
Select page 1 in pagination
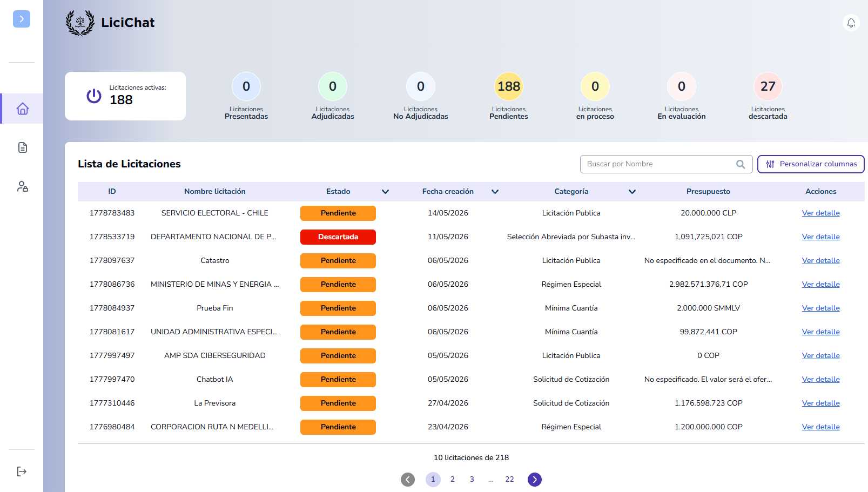[x=433, y=479]
